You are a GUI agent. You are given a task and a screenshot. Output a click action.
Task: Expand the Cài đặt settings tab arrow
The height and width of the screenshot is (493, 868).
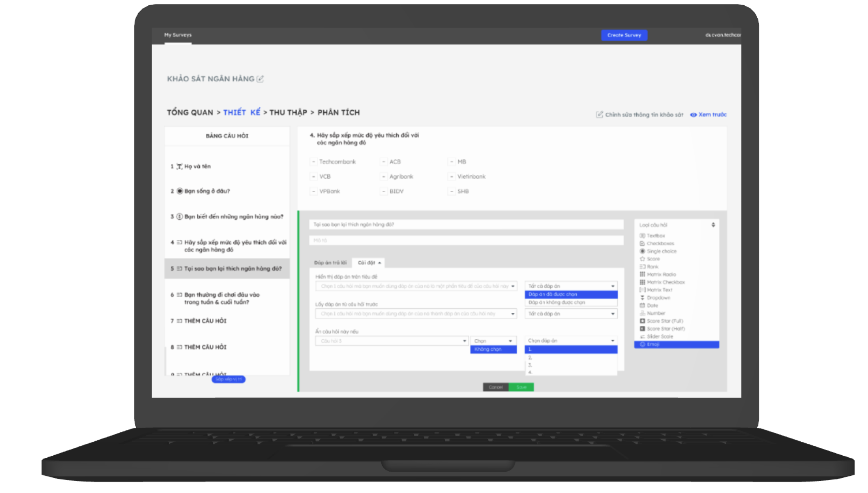pyautogui.click(x=379, y=262)
